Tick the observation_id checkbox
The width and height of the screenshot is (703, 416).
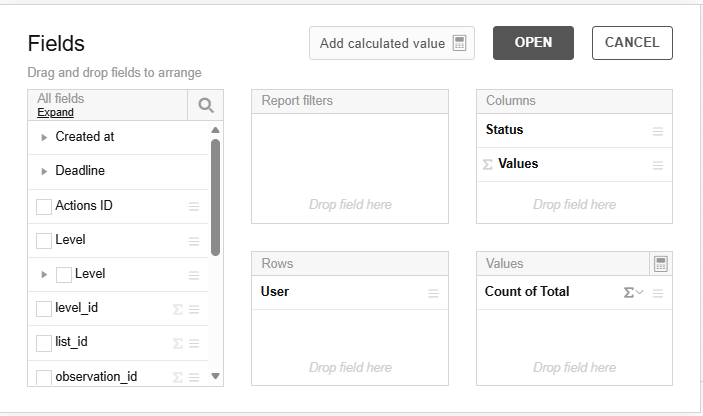[43, 377]
